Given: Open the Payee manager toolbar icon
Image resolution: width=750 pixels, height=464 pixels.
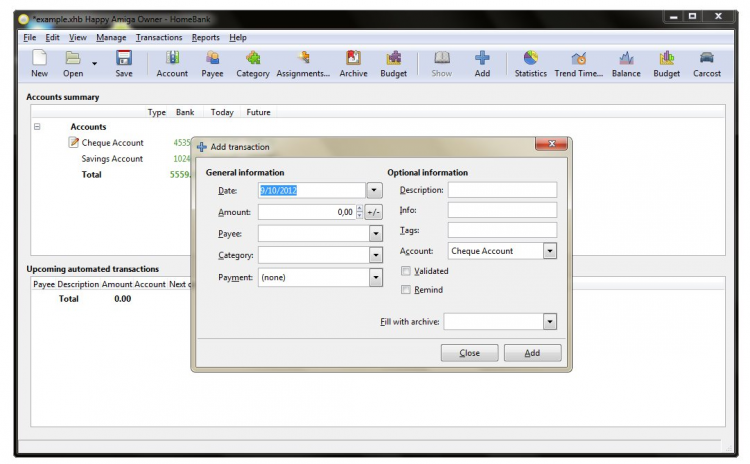Looking at the screenshot, I should 212,58.
